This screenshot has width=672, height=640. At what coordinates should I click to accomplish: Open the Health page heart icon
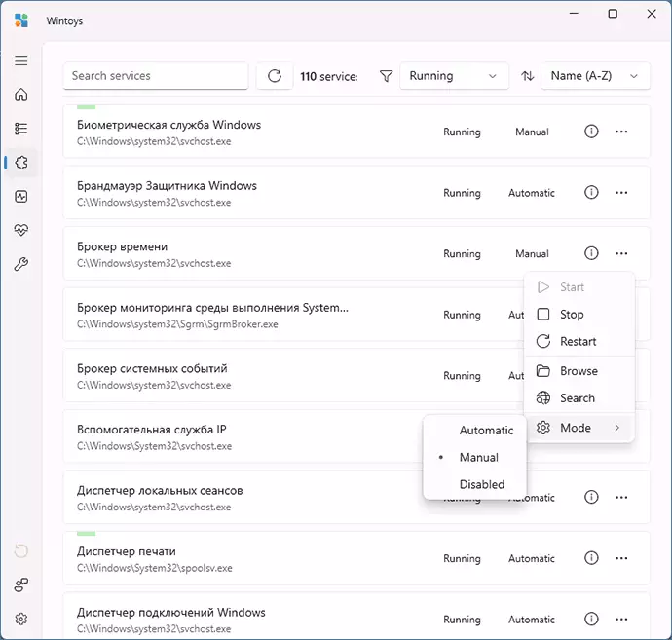(x=21, y=230)
